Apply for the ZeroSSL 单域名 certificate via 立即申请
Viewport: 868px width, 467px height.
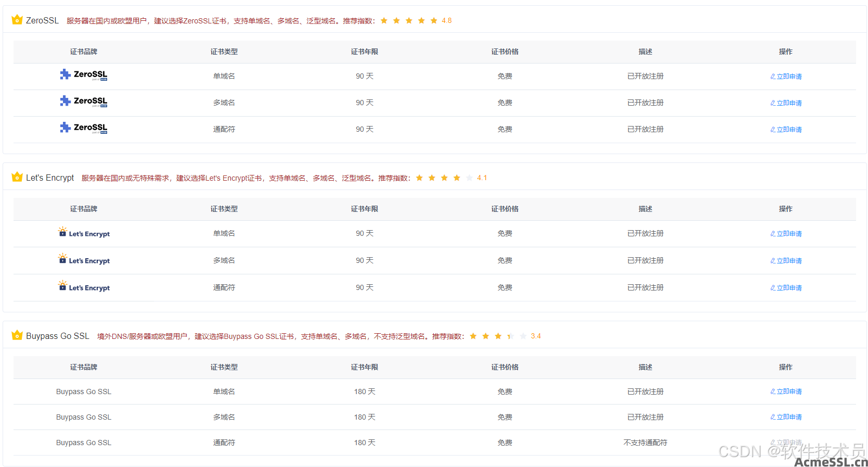[x=786, y=77]
